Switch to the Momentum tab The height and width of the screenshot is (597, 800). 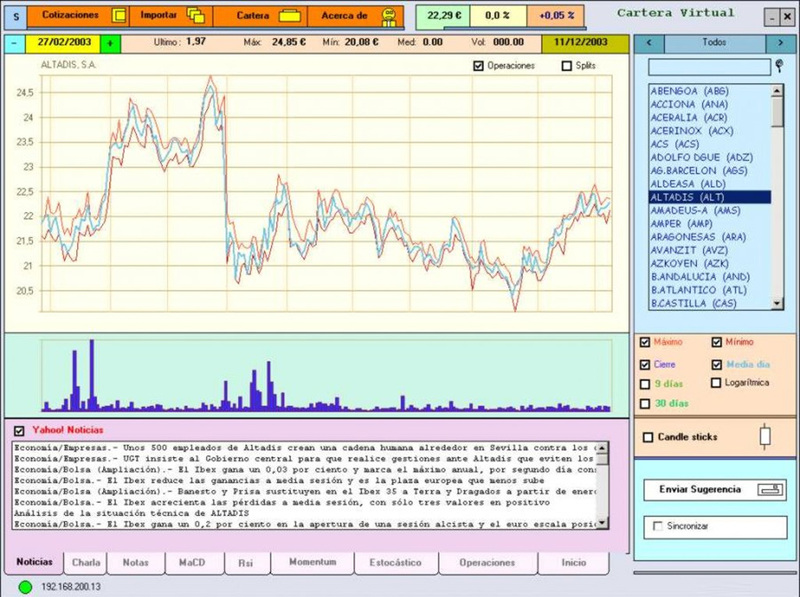(x=312, y=562)
